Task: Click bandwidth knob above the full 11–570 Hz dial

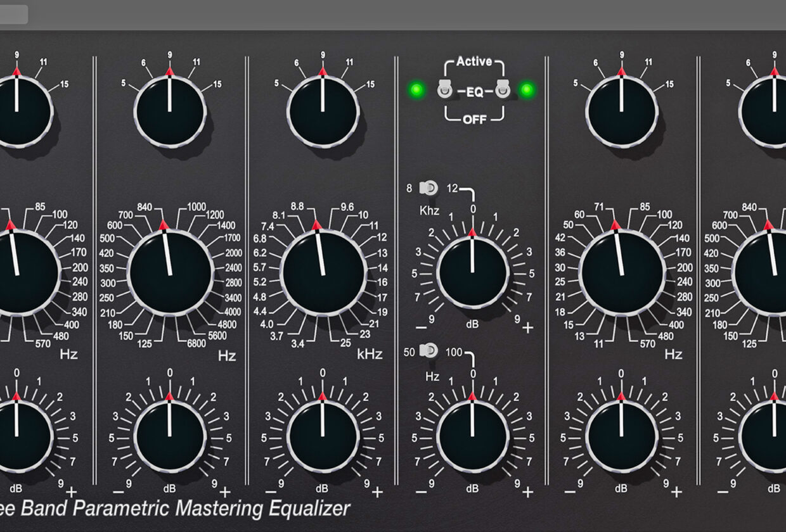Action: pyautogui.click(x=621, y=112)
